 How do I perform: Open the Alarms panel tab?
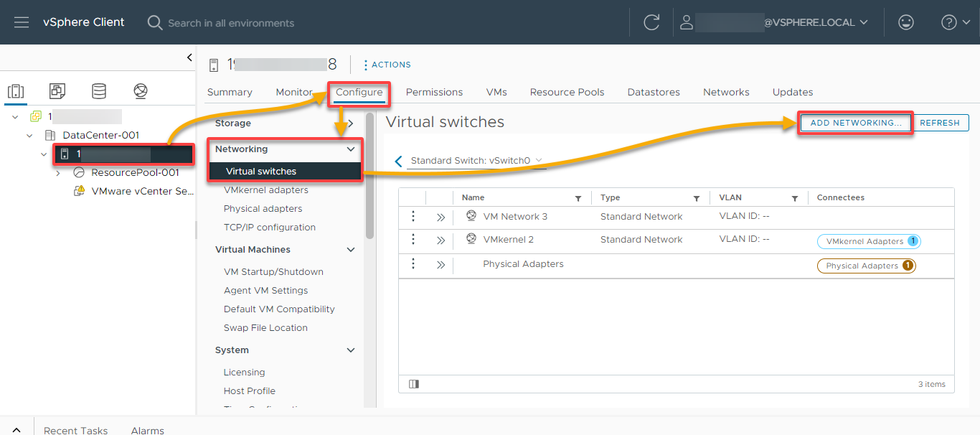(x=148, y=430)
